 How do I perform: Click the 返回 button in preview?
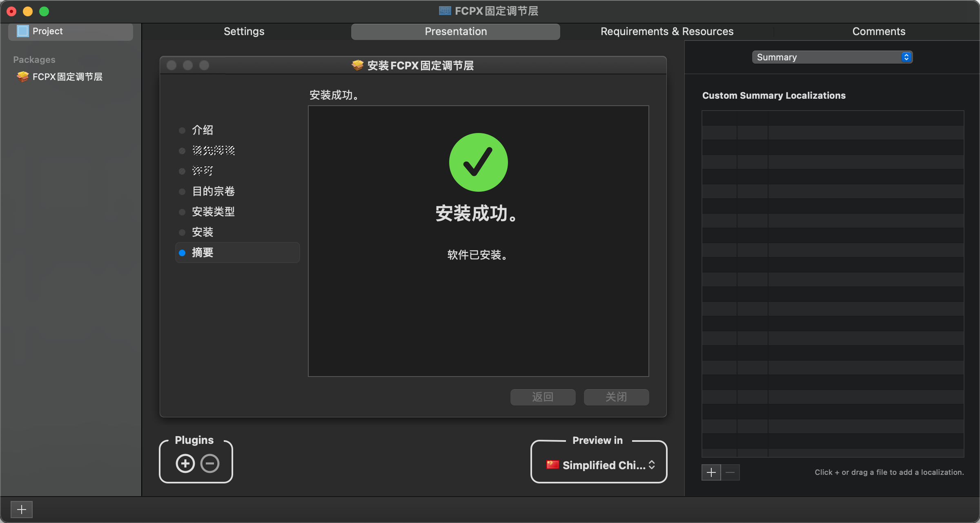[543, 397]
